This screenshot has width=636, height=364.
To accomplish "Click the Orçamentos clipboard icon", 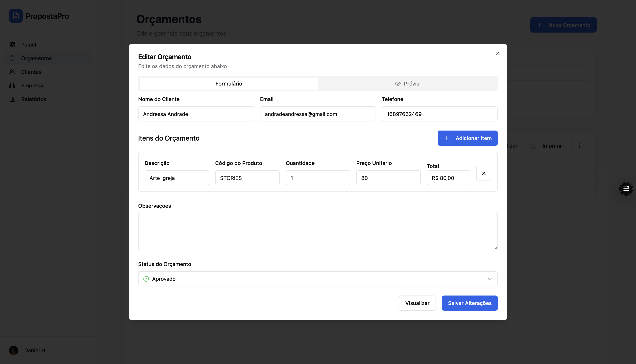I will (12, 58).
